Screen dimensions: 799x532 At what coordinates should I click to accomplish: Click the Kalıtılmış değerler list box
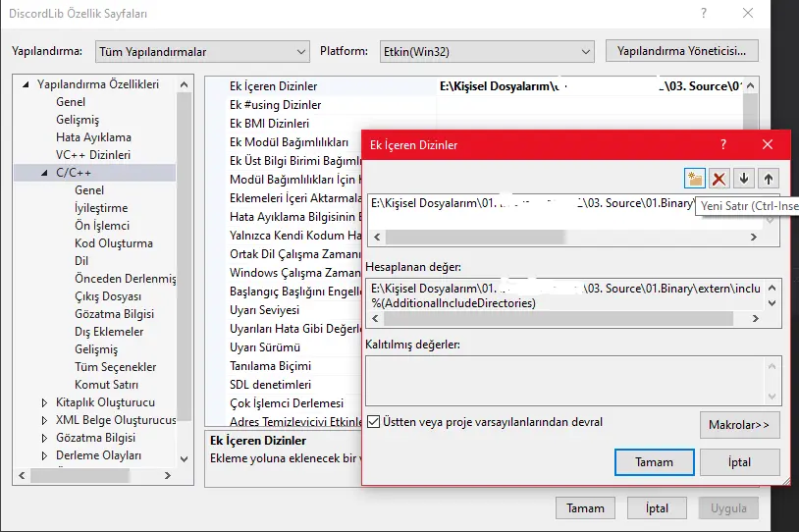pyautogui.click(x=573, y=381)
